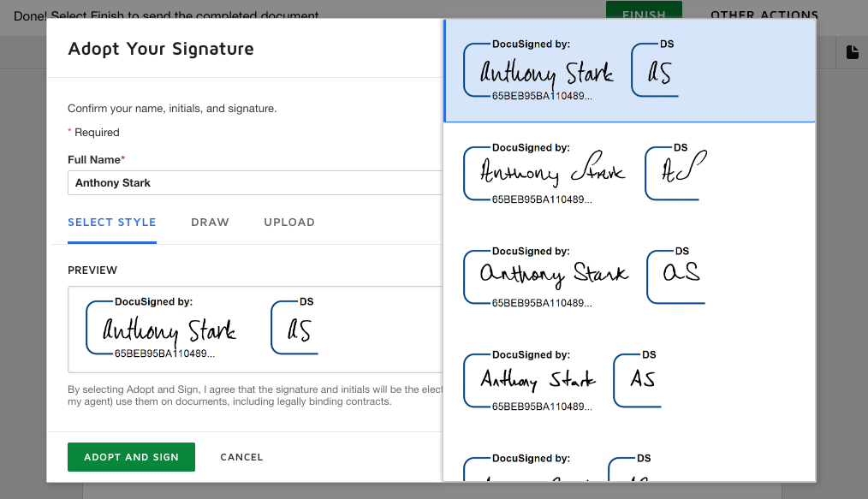868x499 pixels.
Task: Click the FINISH button
Action: click(644, 15)
